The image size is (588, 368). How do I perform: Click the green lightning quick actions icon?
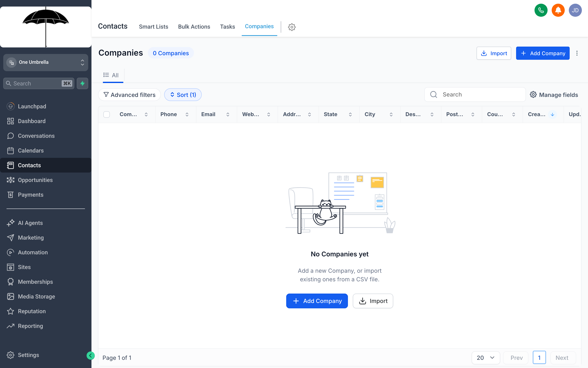click(82, 83)
